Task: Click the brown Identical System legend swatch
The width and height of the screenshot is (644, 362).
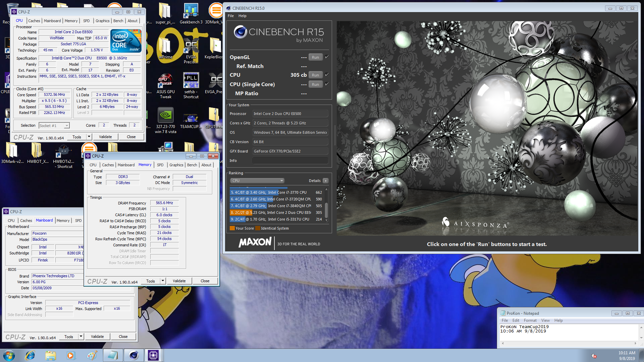Action: [258, 228]
